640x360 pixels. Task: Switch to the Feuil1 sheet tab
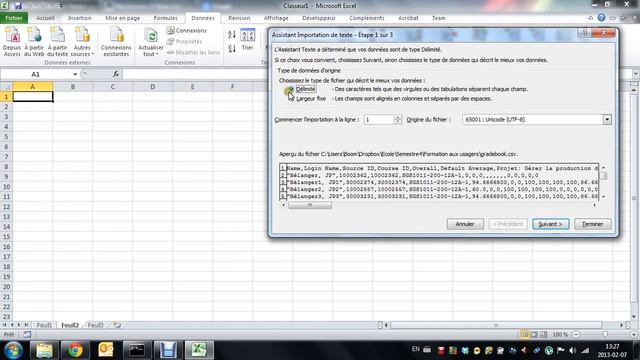[x=44, y=325]
